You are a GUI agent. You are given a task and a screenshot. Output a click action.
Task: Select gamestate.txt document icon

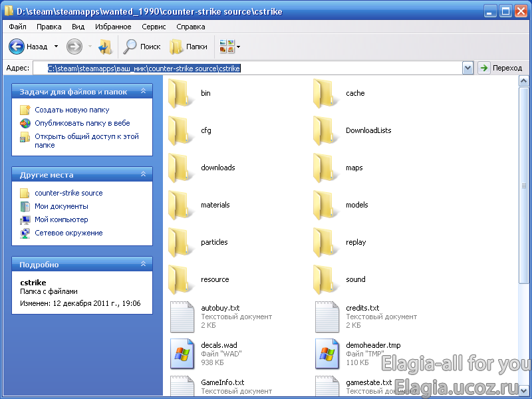click(x=327, y=386)
